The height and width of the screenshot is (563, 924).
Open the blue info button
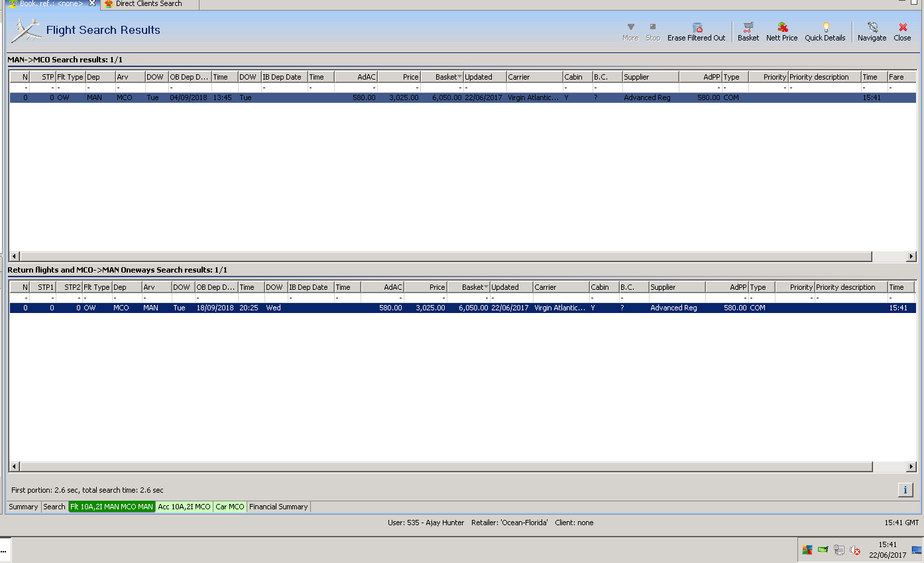[x=905, y=490]
